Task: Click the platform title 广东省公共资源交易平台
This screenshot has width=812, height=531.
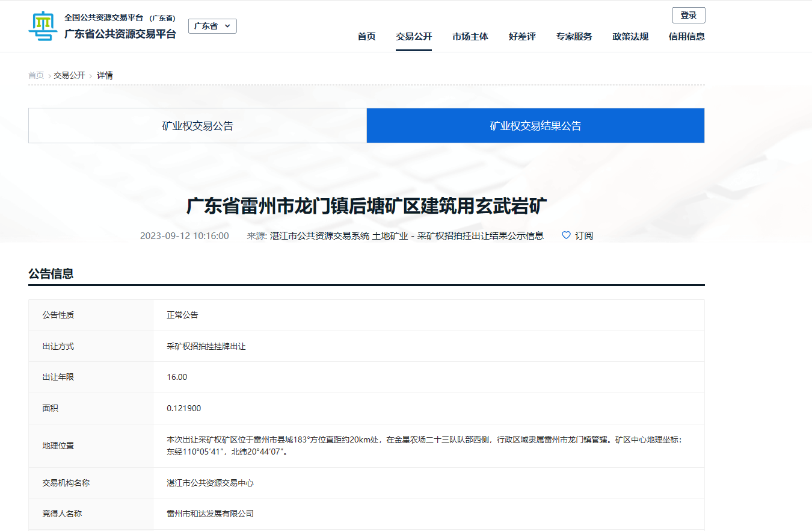Action: (x=120, y=34)
